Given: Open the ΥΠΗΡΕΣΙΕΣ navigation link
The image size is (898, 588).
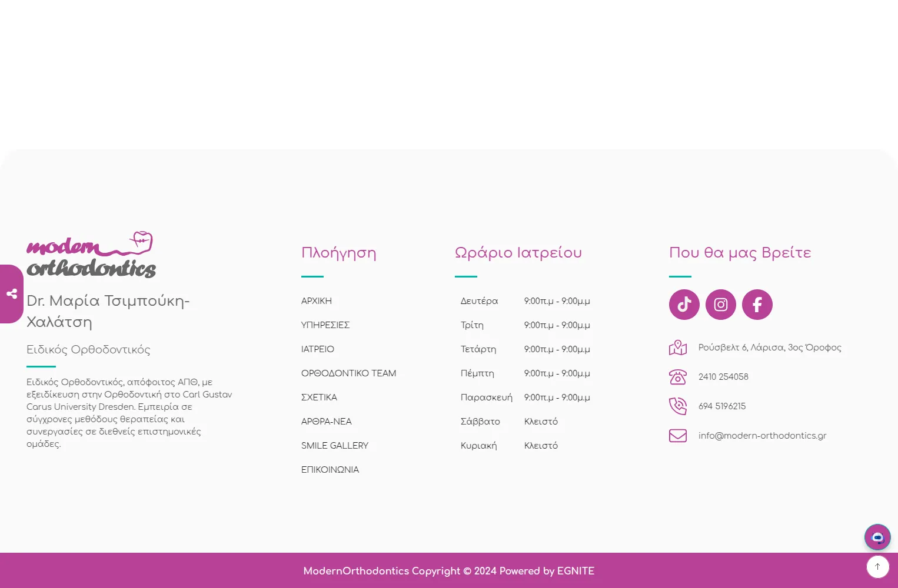Looking at the screenshot, I should (x=325, y=325).
